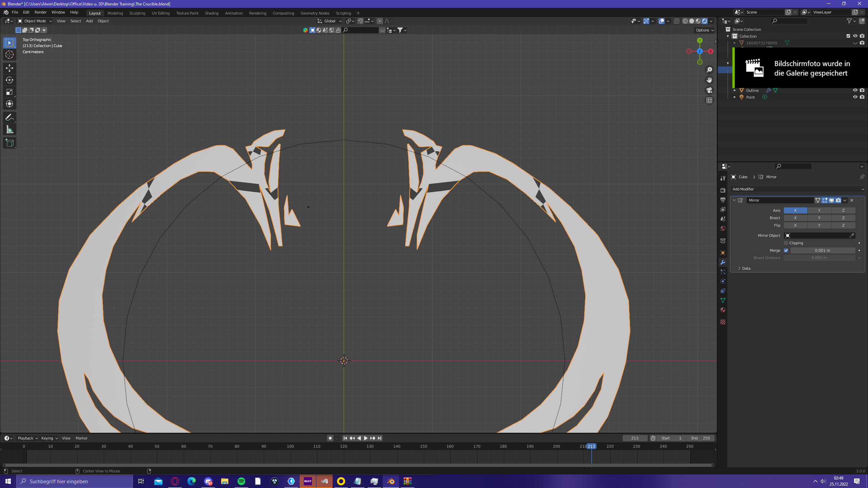Image resolution: width=868 pixels, height=488 pixels.
Task: Open the Object Mode dropdown
Action: tap(35, 21)
